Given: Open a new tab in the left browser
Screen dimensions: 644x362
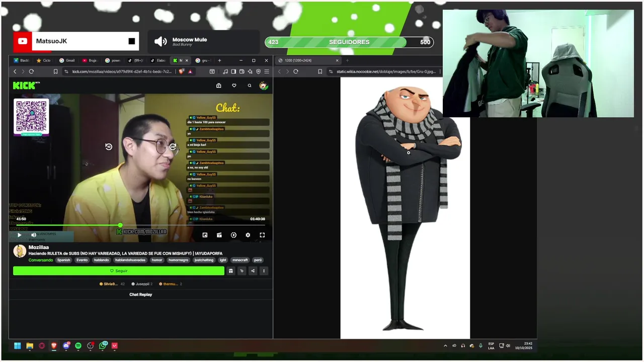Looking at the screenshot, I should 219,60.
